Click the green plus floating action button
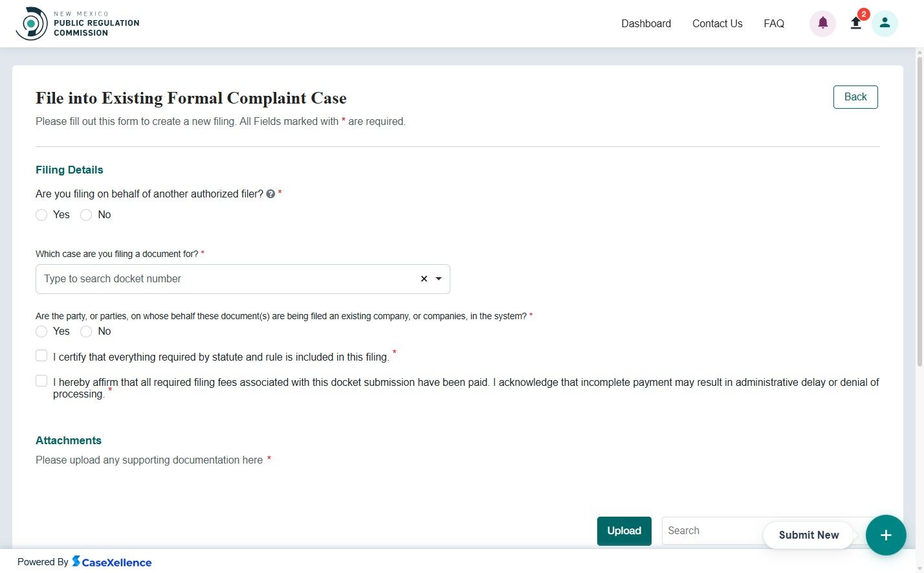 (x=886, y=535)
